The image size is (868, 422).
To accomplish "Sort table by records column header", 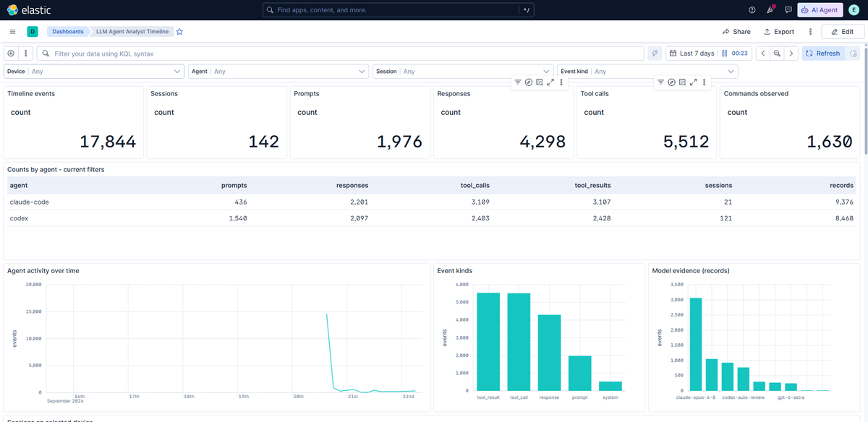I will (841, 186).
